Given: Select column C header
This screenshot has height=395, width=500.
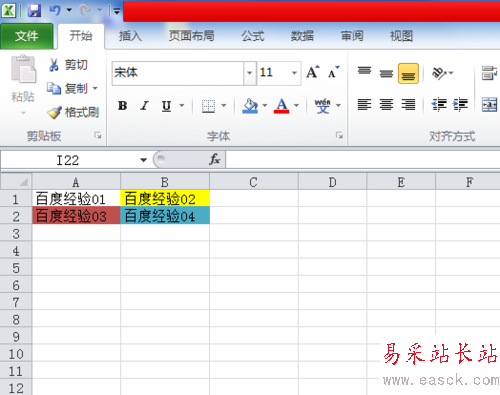Looking at the screenshot, I should pos(254,182).
